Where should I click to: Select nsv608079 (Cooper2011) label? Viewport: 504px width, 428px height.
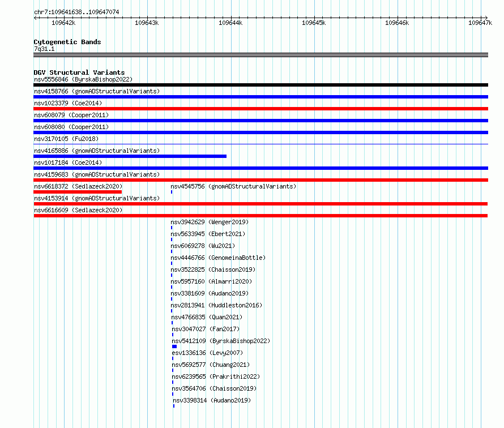(71, 115)
